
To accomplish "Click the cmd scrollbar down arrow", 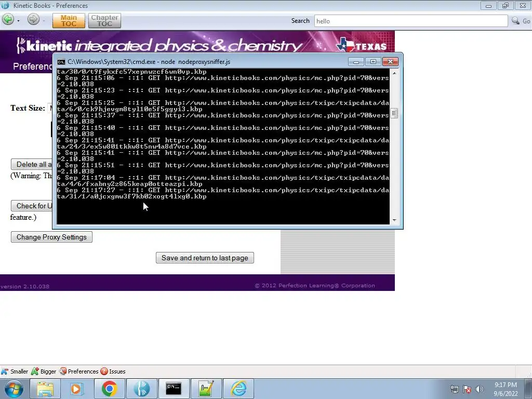I will pos(394,220).
